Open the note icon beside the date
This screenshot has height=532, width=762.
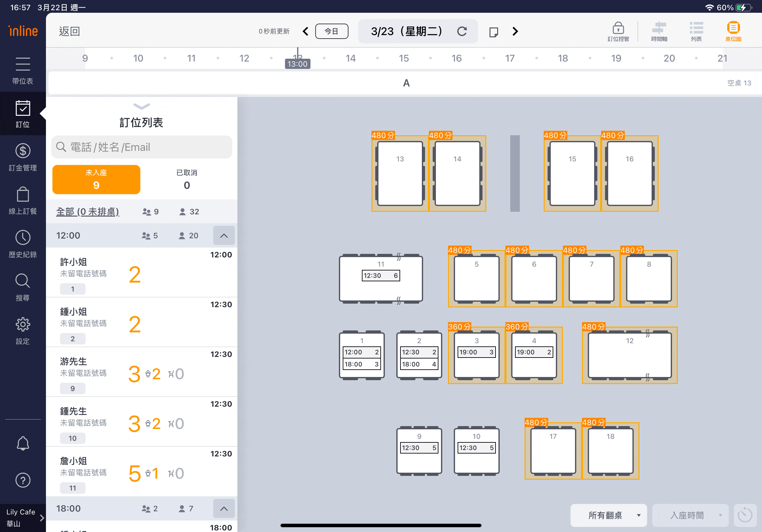point(494,32)
